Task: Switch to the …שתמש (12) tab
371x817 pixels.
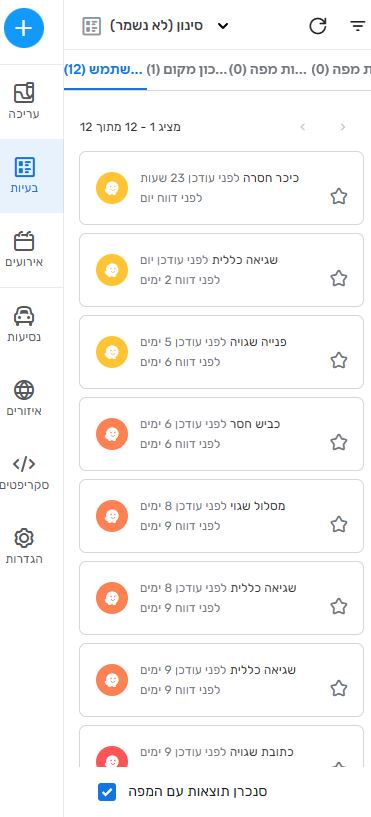Action: (105, 70)
